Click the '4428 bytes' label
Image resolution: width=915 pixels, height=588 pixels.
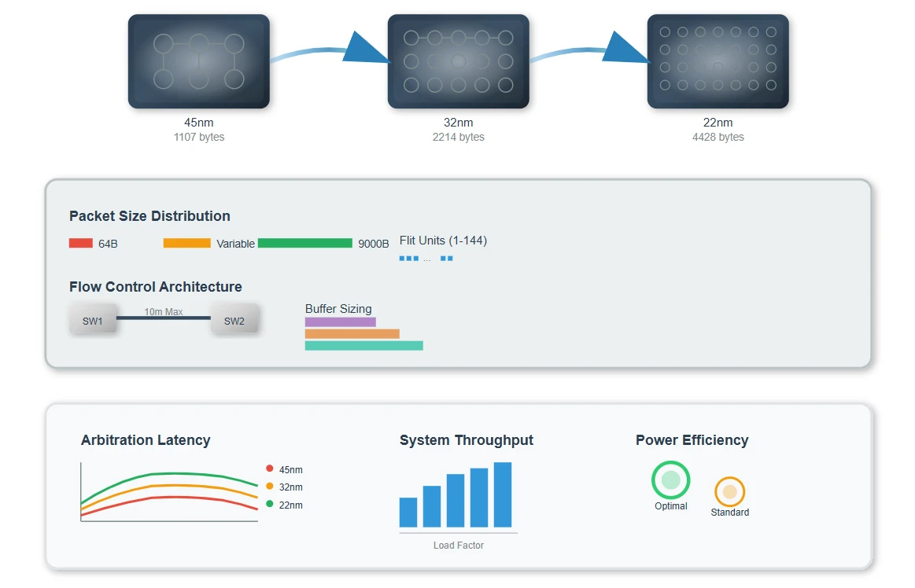(x=718, y=137)
